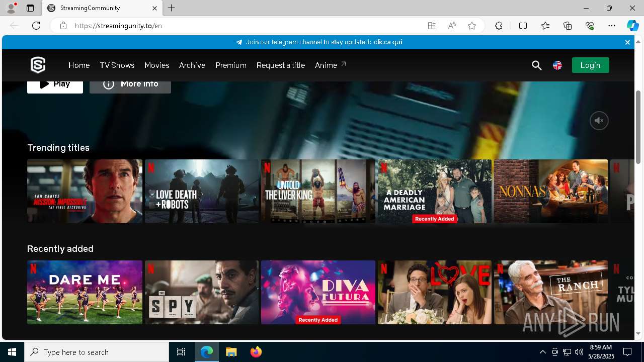Close the telegram banner with X
Screen dimensions: 644x362
coord(627,42)
